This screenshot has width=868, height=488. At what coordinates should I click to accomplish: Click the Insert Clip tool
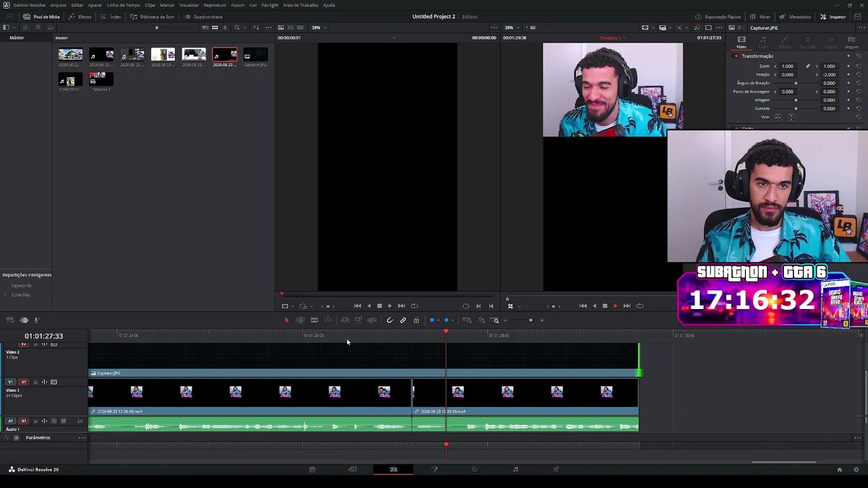[344, 320]
